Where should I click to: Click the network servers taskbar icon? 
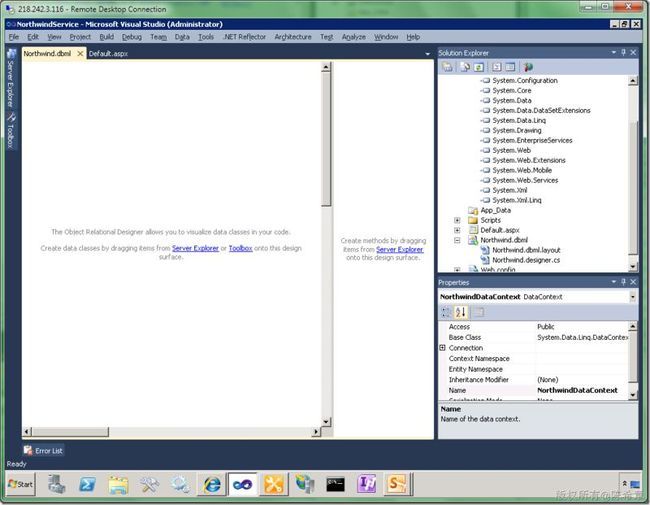304,484
